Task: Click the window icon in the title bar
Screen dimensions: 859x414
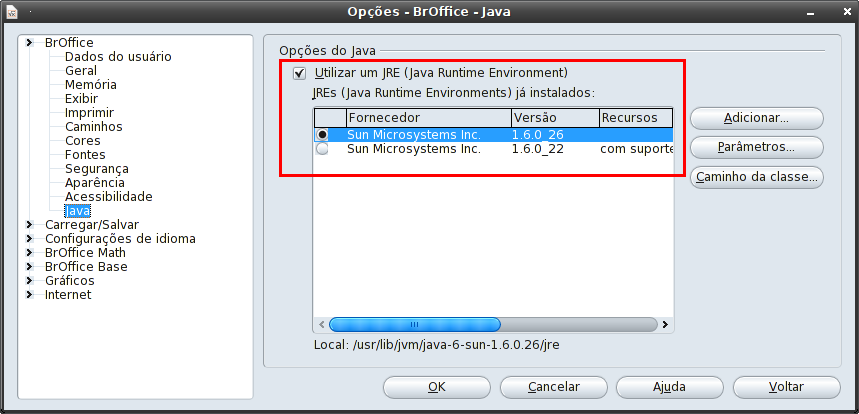Action: click(x=12, y=12)
